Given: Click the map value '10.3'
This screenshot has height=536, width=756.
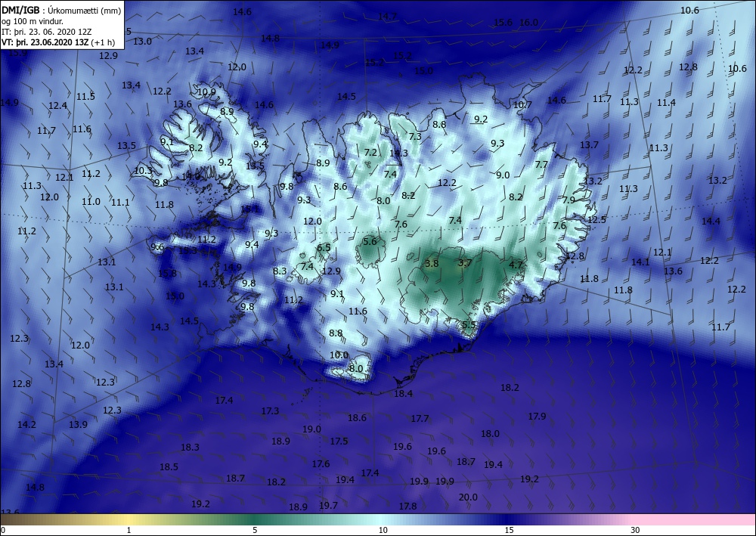Looking at the screenshot, I should (143, 170).
